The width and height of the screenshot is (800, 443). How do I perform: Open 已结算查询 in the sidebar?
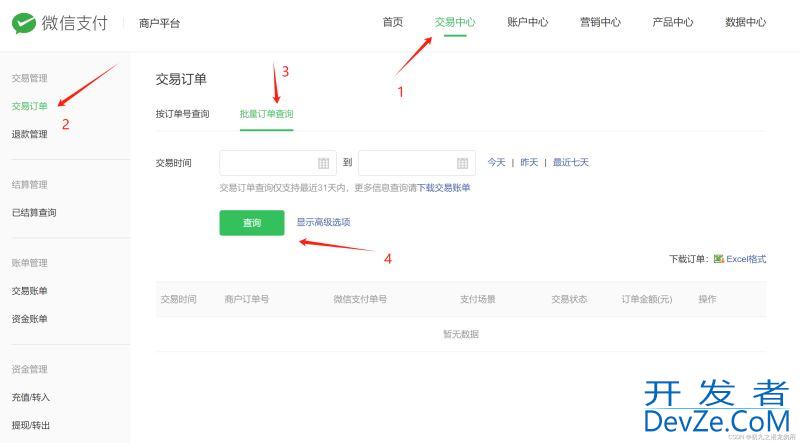(x=34, y=212)
